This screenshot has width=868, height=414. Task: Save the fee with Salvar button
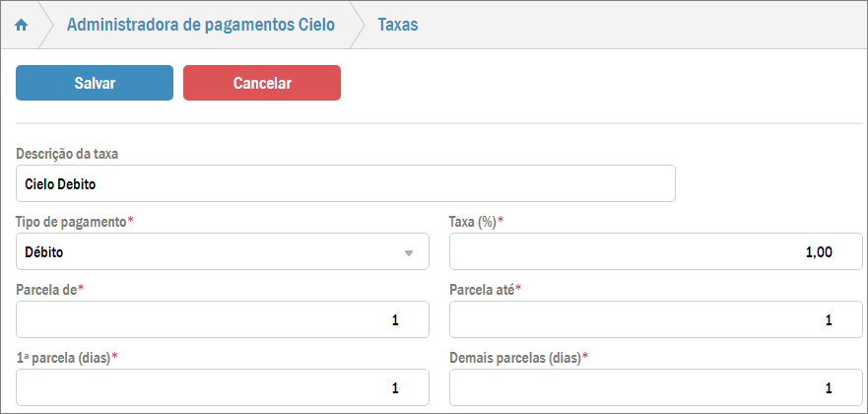[95, 83]
